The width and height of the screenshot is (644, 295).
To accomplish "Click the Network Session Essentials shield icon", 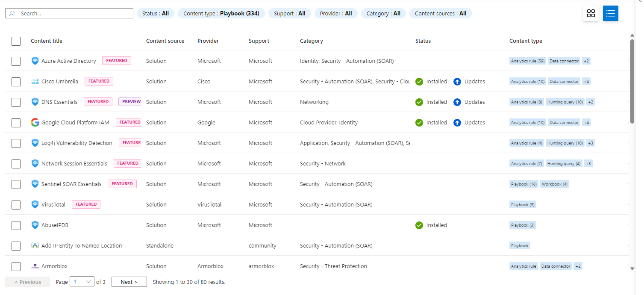I will tap(35, 163).
